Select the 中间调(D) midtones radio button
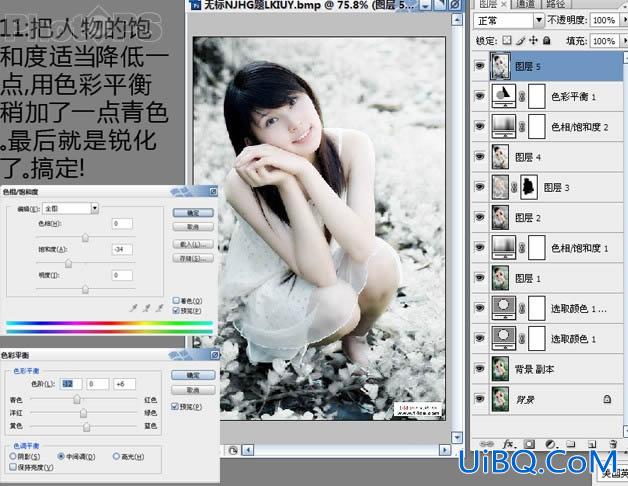This screenshot has width=628, height=486. 61,456
